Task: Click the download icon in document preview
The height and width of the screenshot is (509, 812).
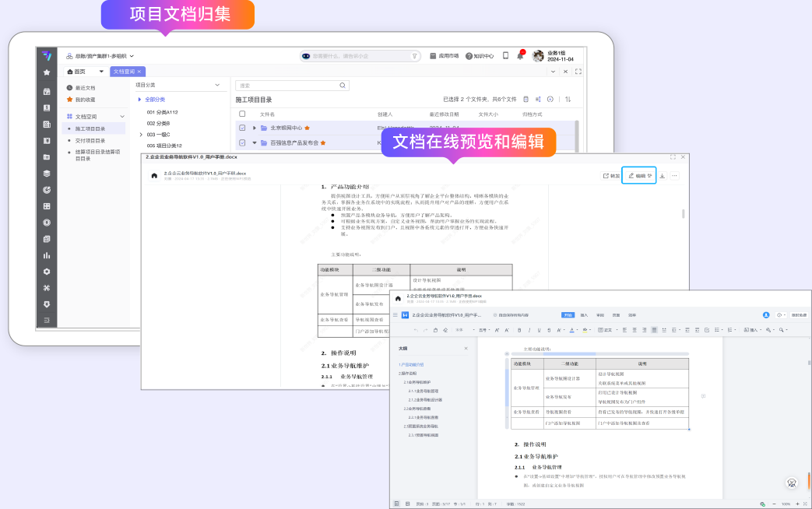Action: 662,176
